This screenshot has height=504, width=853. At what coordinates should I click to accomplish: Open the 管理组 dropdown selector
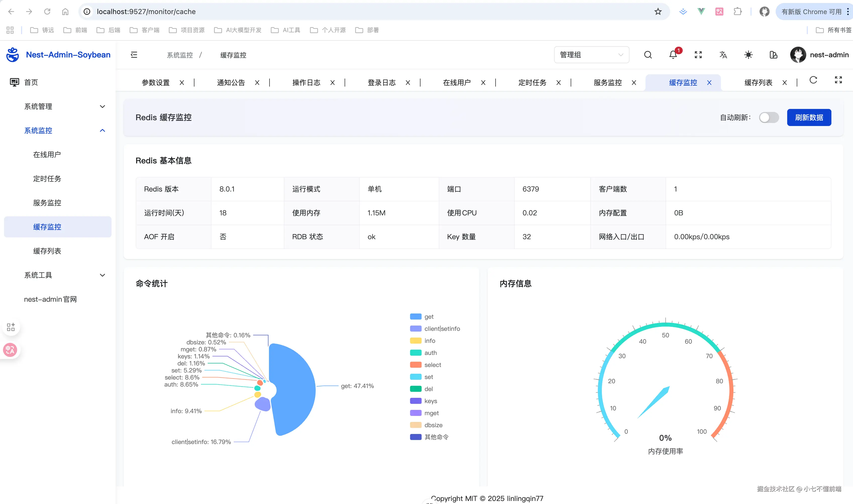(591, 55)
